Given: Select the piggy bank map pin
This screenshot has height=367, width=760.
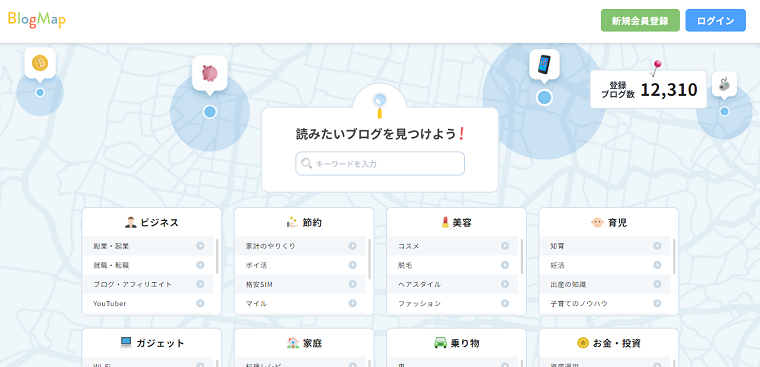Looking at the screenshot, I should 209,74.
